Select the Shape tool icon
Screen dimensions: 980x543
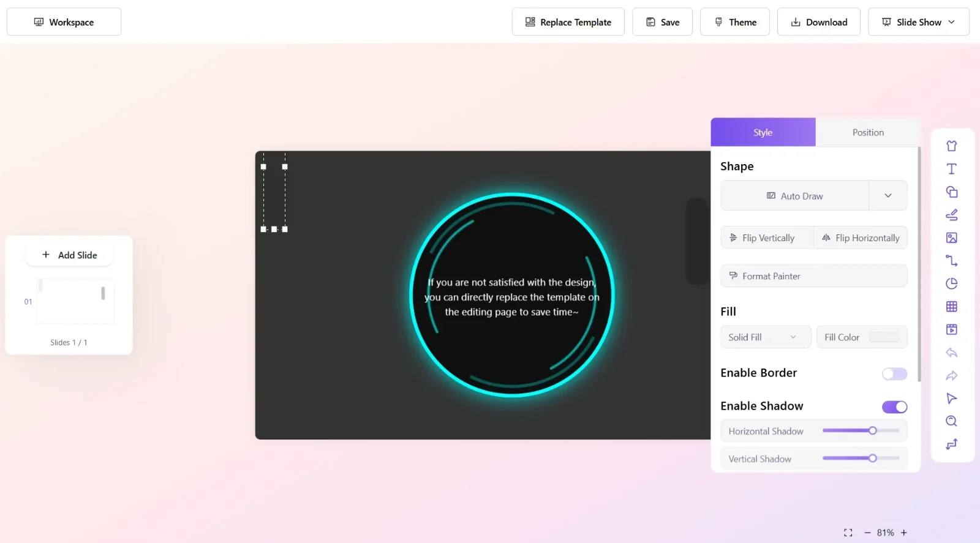951,192
